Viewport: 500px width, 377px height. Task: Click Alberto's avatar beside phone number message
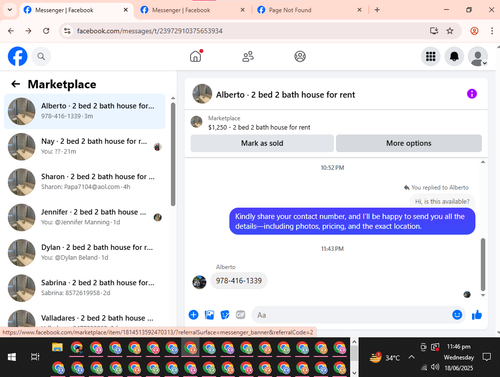199,282
